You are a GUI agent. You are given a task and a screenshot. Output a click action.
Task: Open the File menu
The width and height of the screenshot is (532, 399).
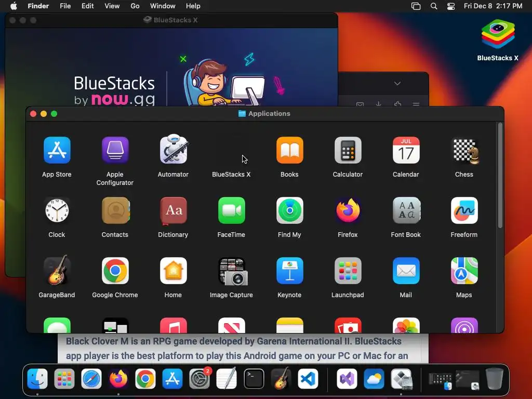pyautogui.click(x=65, y=6)
